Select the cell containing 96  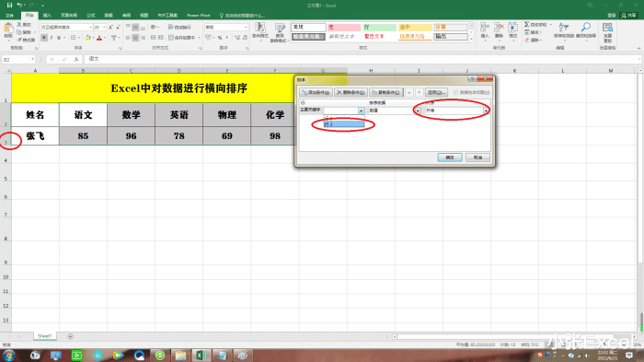(x=131, y=135)
